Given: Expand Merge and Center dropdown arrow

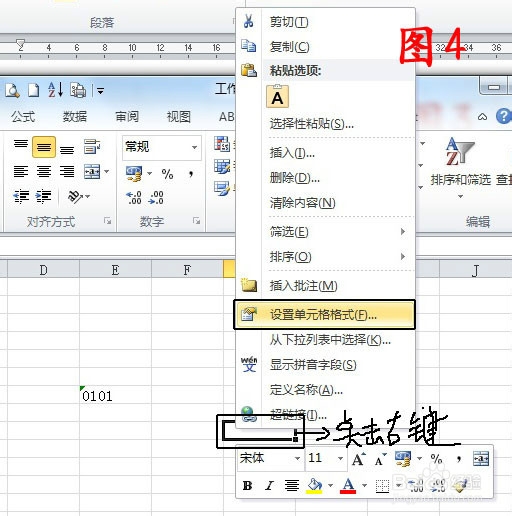Looking at the screenshot, I should [107, 171].
